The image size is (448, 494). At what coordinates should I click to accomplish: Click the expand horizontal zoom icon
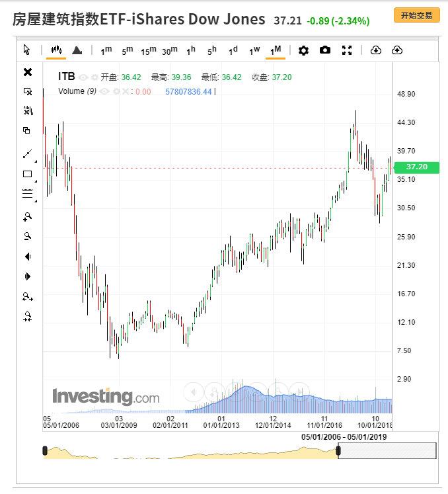coord(28,296)
